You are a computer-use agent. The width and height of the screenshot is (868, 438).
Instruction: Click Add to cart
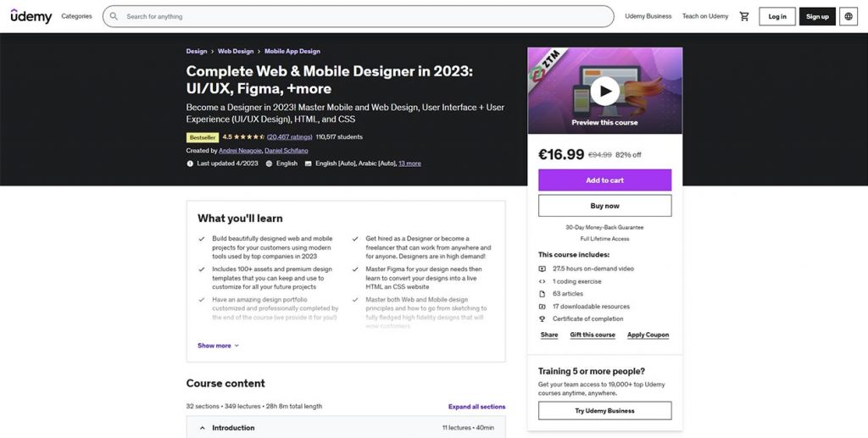click(604, 180)
